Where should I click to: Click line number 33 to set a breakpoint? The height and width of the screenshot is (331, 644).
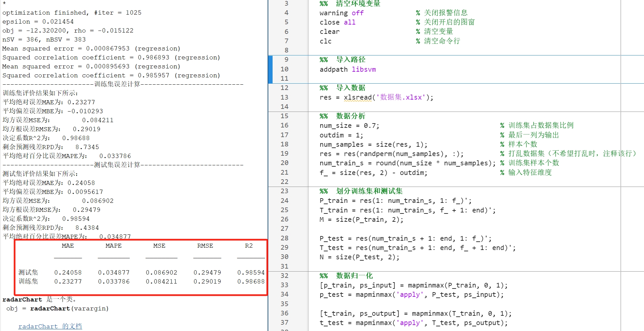coord(284,285)
